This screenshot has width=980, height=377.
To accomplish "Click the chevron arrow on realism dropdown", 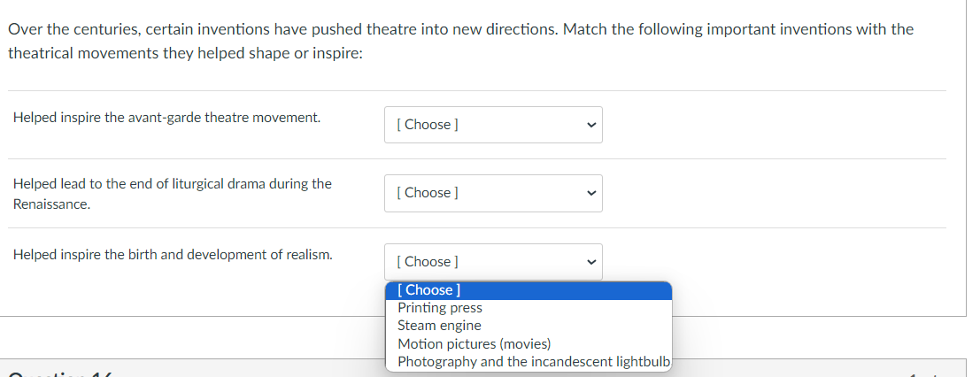I will tap(591, 262).
